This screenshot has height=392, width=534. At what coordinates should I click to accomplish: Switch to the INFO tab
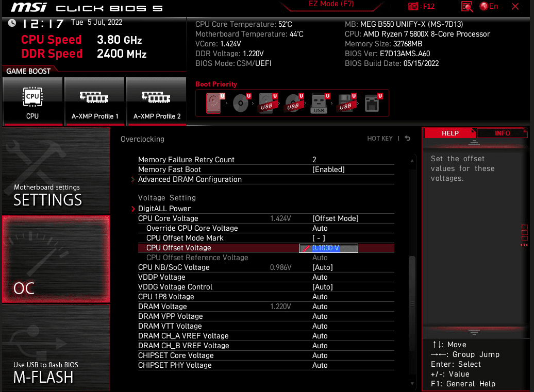point(502,133)
